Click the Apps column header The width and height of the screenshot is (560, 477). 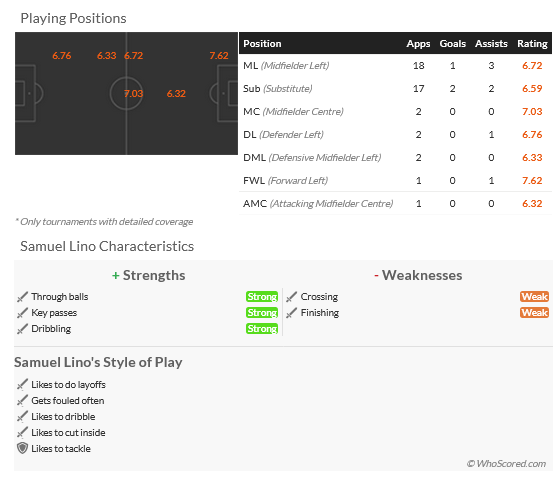point(418,44)
